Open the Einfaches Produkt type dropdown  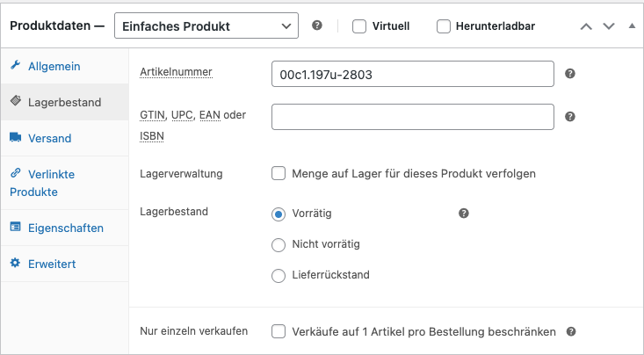click(x=206, y=26)
